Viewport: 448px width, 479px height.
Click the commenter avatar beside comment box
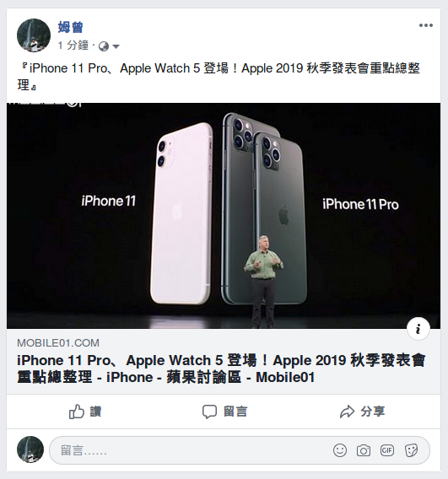pos(30,449)
